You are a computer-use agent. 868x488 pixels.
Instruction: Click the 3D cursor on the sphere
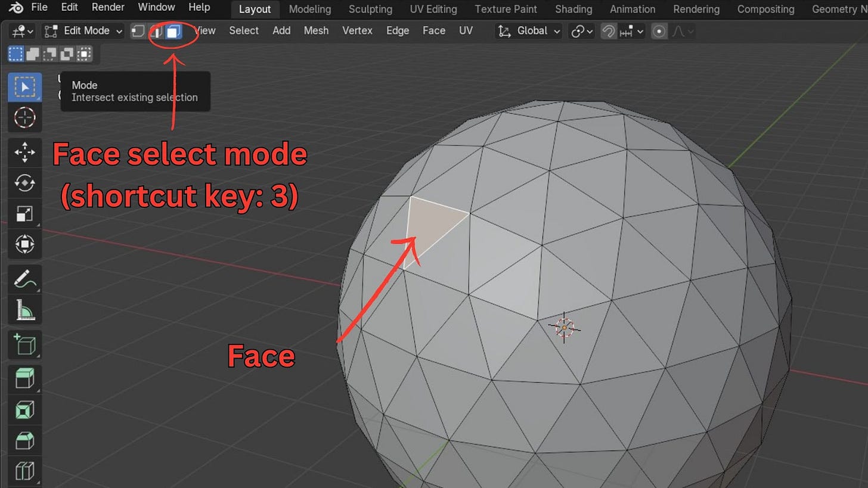(564, 328)
